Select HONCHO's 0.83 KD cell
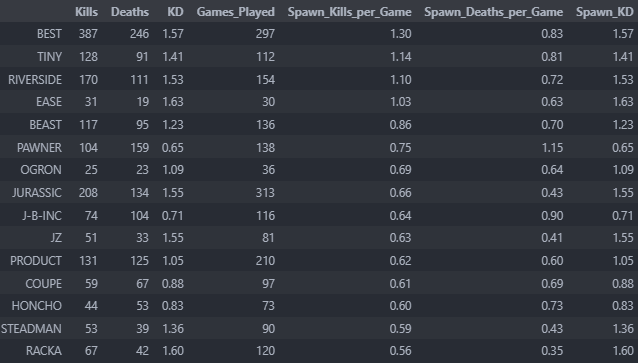The image size is (638, 363). pos(173,306)
